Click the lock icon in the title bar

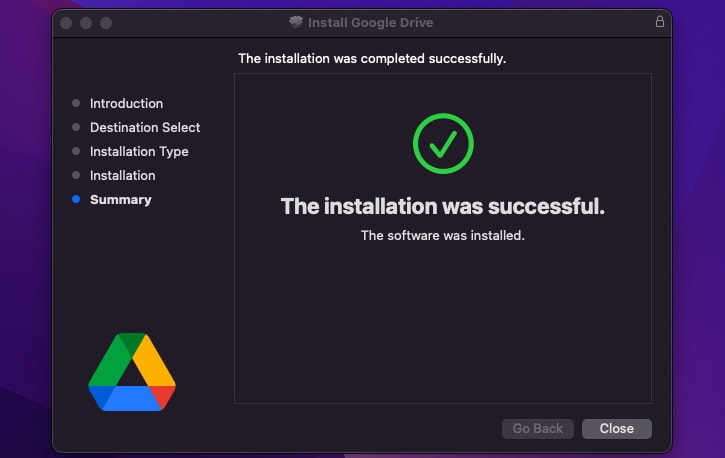tap(660, 22)
